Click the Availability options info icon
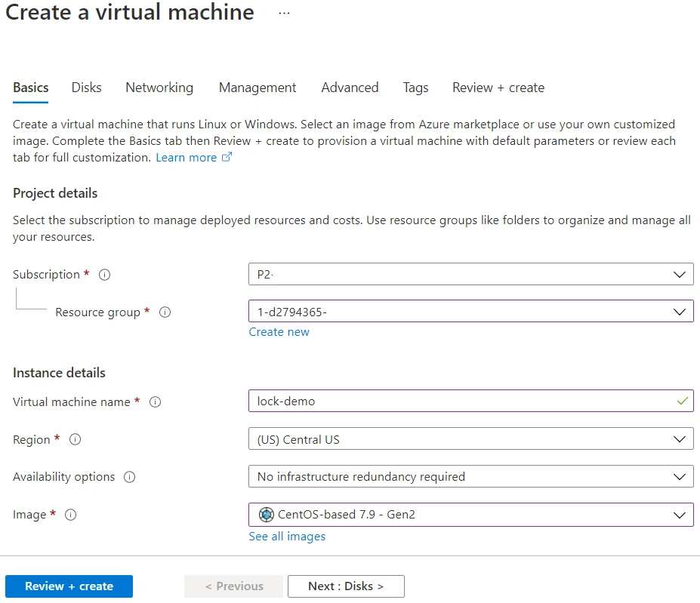 click(128, 477)
